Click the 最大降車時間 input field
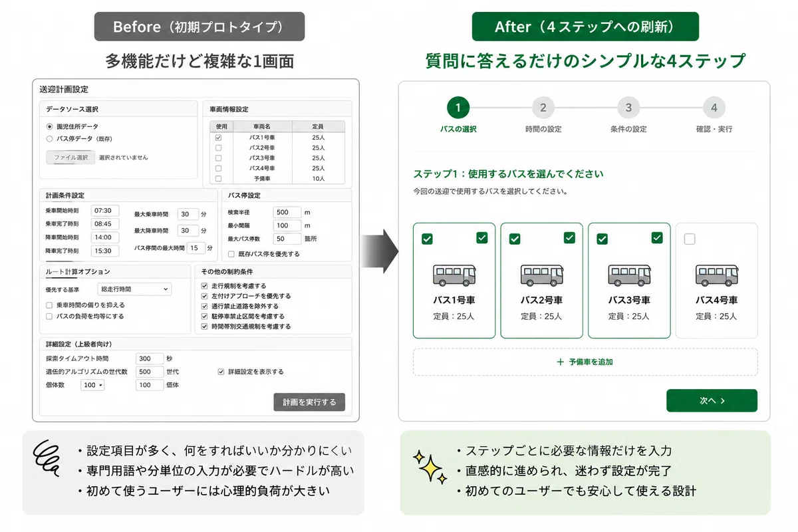This screenshot has height=532, width=798. point(189,231)
